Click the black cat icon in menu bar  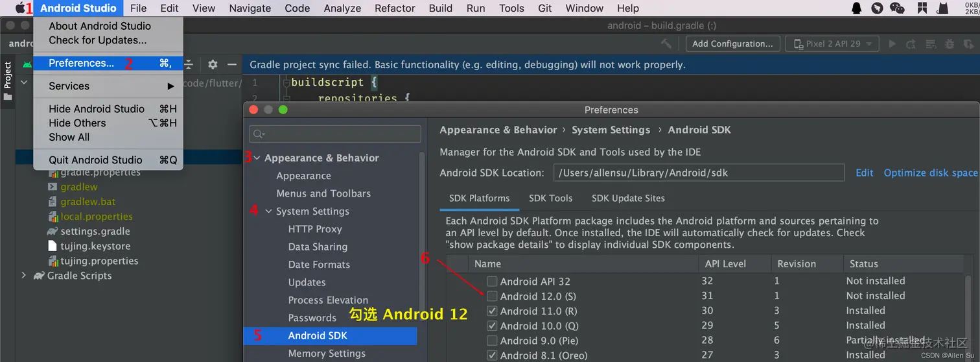coord(942,8)
